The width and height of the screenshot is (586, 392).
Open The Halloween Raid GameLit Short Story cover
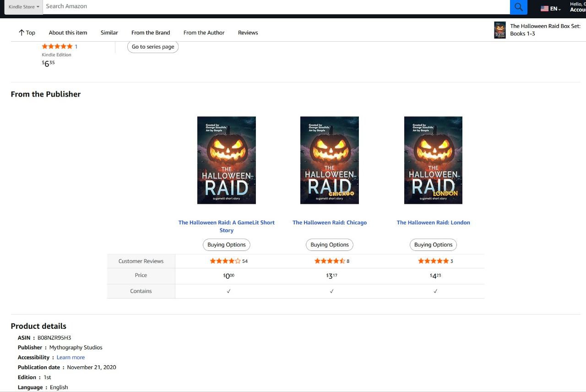pos(227,160)
